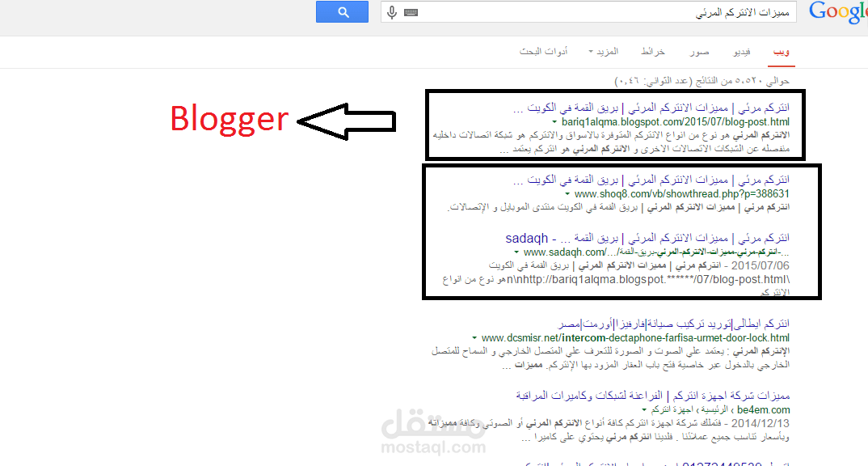Image resolution: width=868 pixels, height=466 pixels.
Task: Switch to the صور tab
Action: pos(699,52)
